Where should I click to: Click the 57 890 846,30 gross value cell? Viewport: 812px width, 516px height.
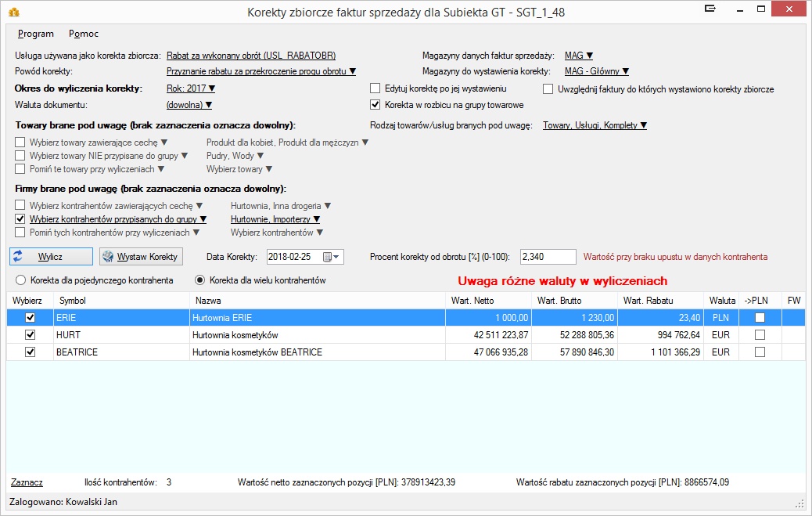574,352
